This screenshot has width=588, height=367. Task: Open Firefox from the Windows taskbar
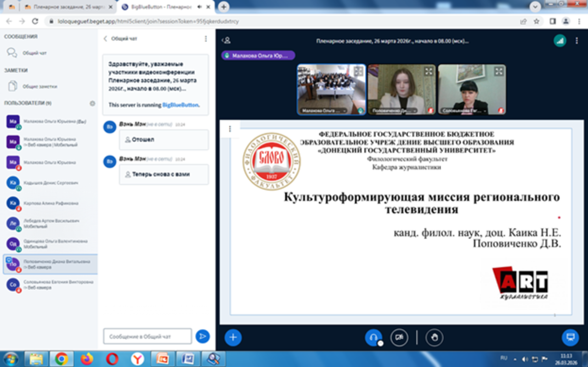(x=86, y=358)
